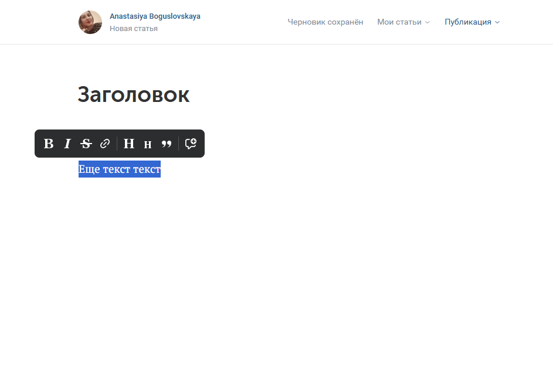This screenshot has width=553, height=392.
Task: Apply strikethrough to the selected text
Action: [x=86, y=144]
